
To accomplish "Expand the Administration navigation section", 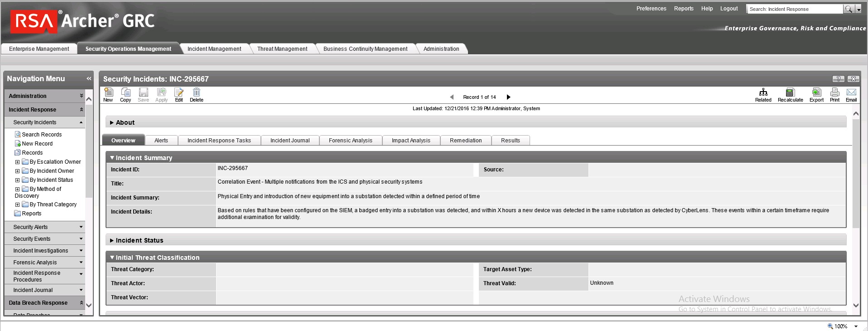I will [82, 96].
